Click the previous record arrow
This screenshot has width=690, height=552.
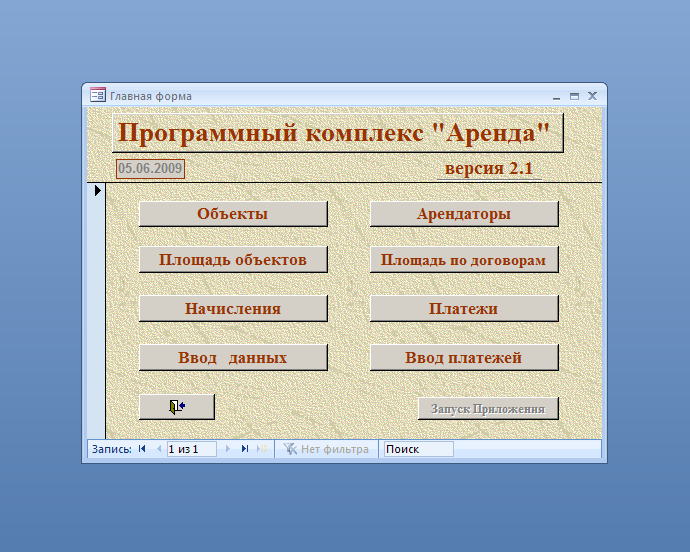pos(158,449)
